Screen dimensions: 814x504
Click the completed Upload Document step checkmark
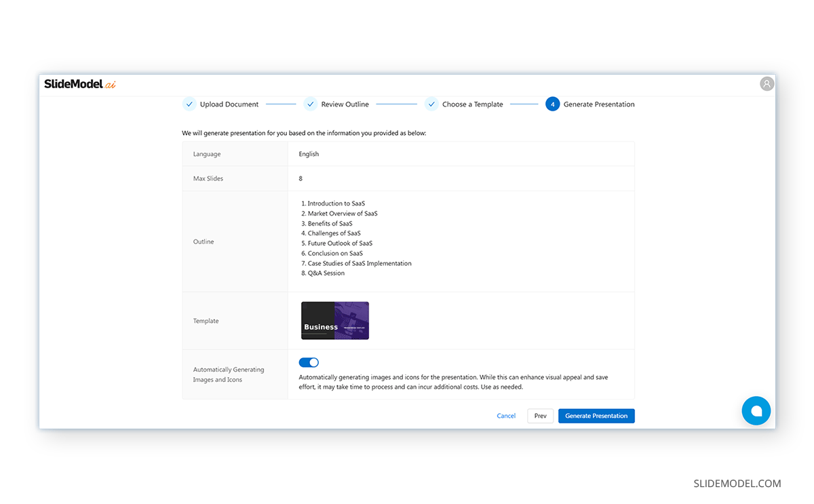point(189,104)
